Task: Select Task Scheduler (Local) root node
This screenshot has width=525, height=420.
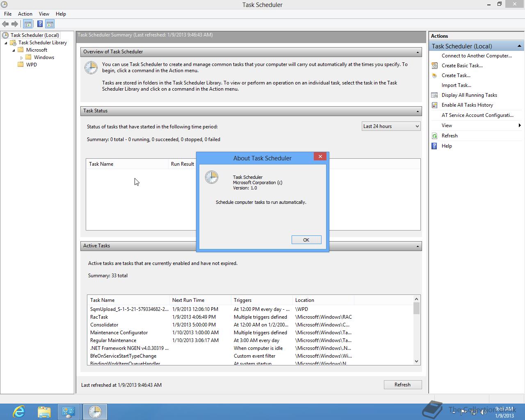Action: click(35, 35)
